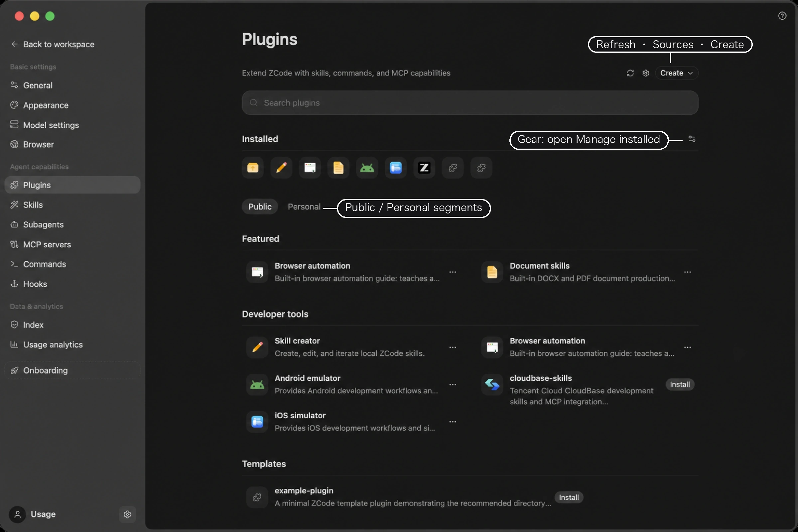Open the Index section
This screenshot has width=798, height=532.
pos(72,325)
